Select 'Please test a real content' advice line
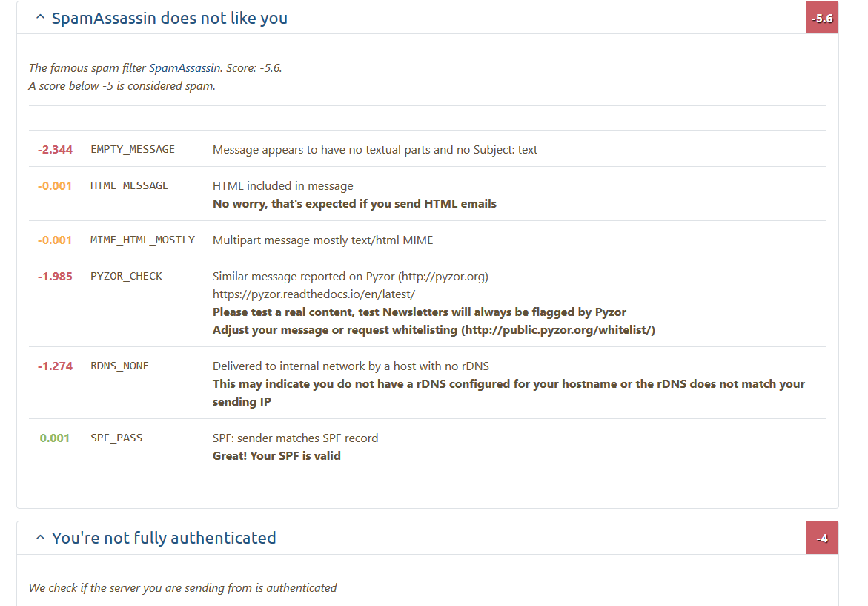Screen dimensions: 868x606 click(x=419, y=312)
